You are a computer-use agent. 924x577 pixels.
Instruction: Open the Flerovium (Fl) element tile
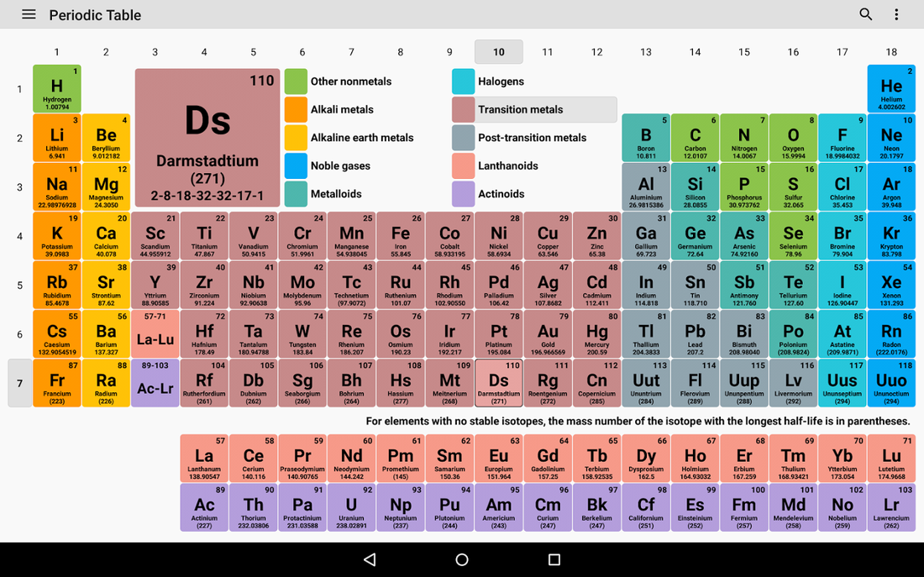pos(695,383)
